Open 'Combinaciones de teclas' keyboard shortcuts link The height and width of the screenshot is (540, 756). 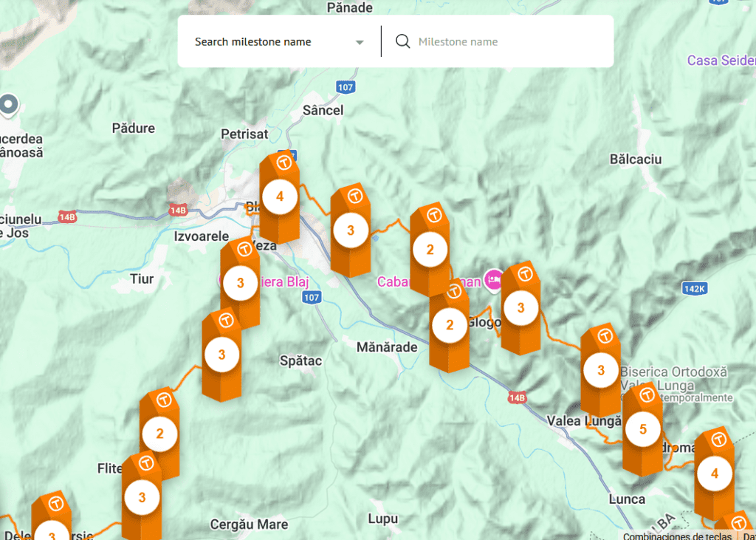click(x=676, y=536)
